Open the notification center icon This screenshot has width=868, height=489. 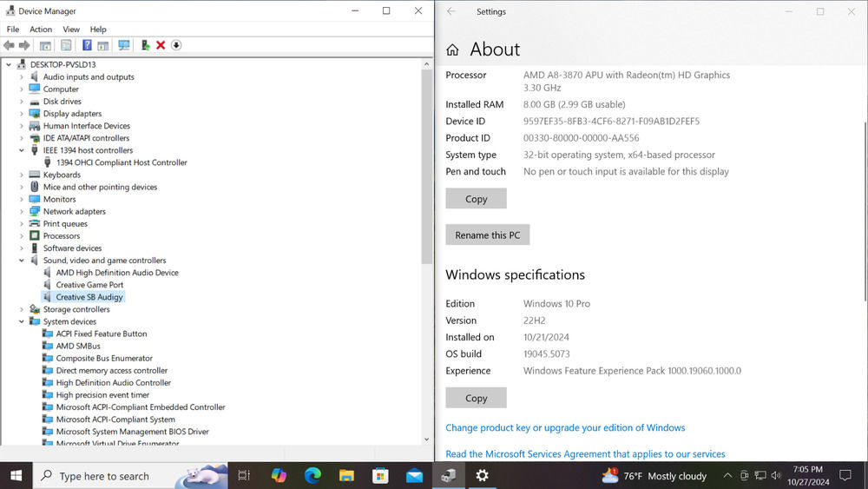pos(845,476)
